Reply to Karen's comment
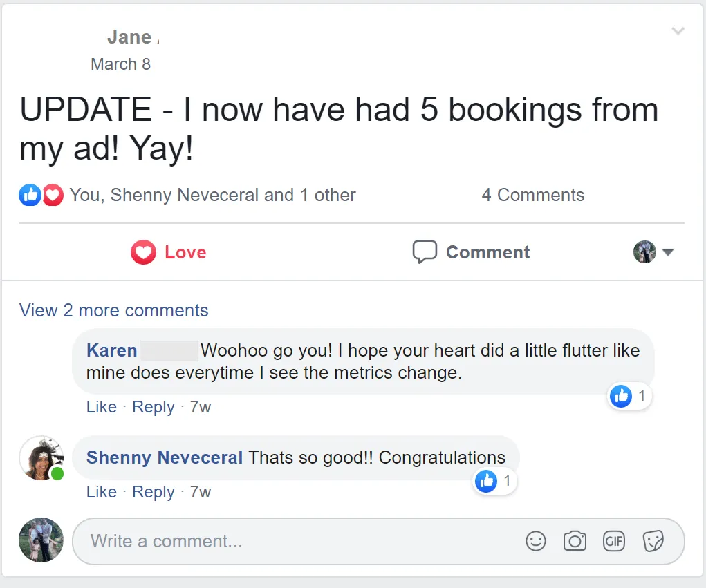 coord(153,407)
